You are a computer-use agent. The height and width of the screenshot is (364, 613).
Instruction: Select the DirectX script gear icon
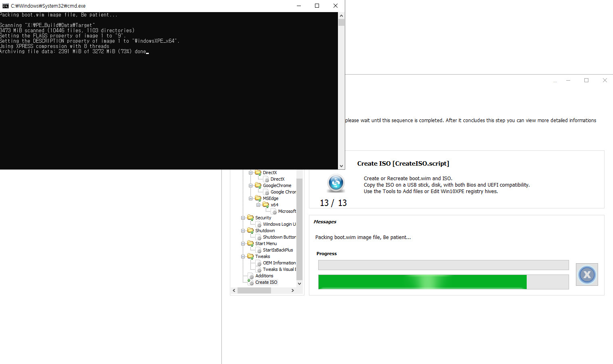(x=267, y=179)
